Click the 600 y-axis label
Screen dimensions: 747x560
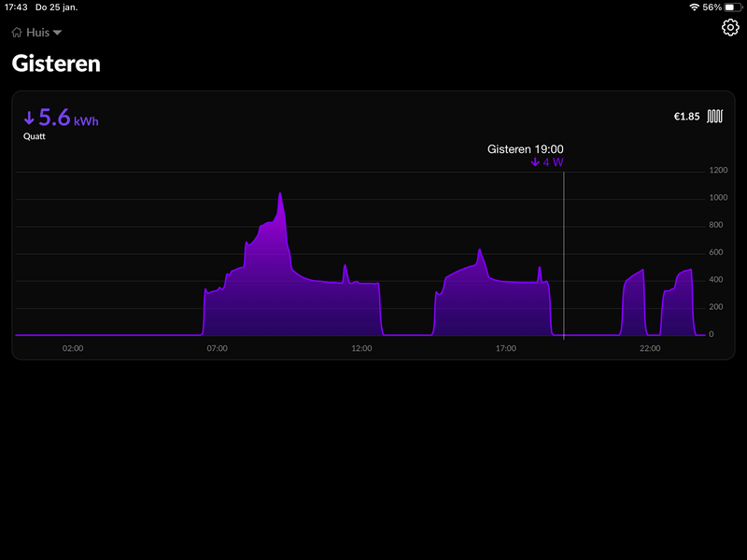[716, 252]
